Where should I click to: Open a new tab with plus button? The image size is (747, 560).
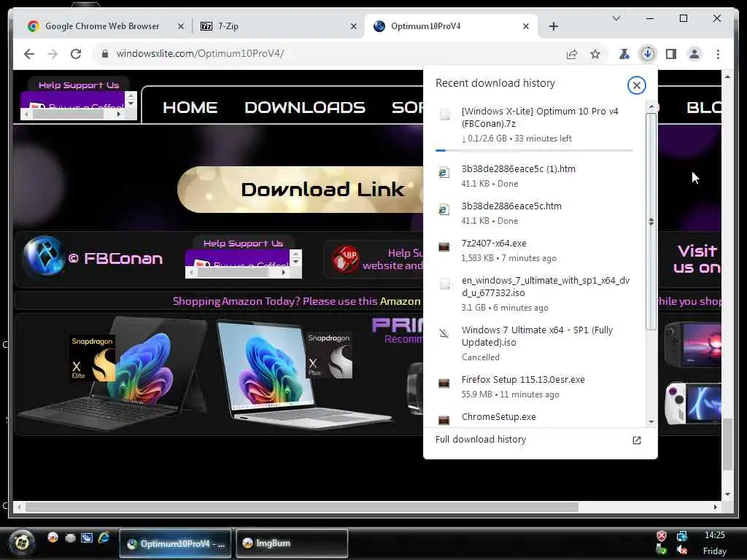(554, 27)
